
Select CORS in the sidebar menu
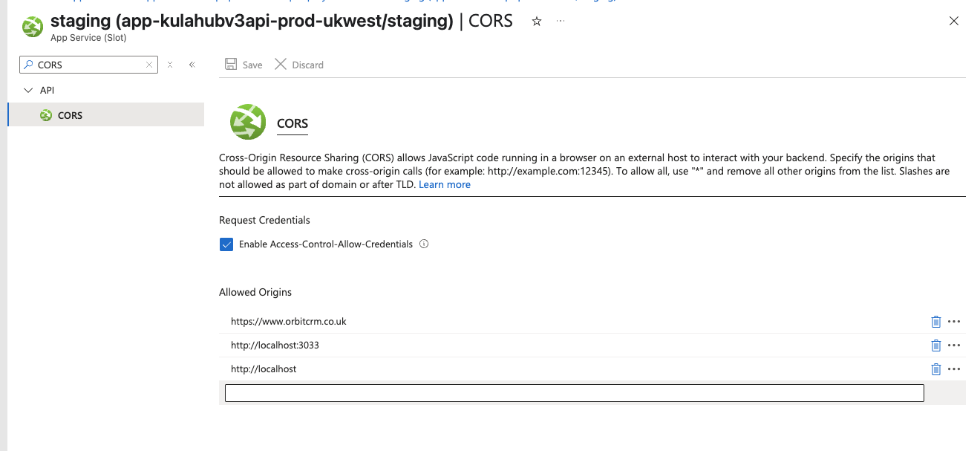click(70, 114)
